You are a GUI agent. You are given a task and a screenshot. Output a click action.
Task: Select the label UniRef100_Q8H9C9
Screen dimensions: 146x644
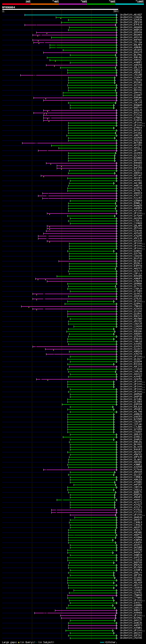click(131, 193)
